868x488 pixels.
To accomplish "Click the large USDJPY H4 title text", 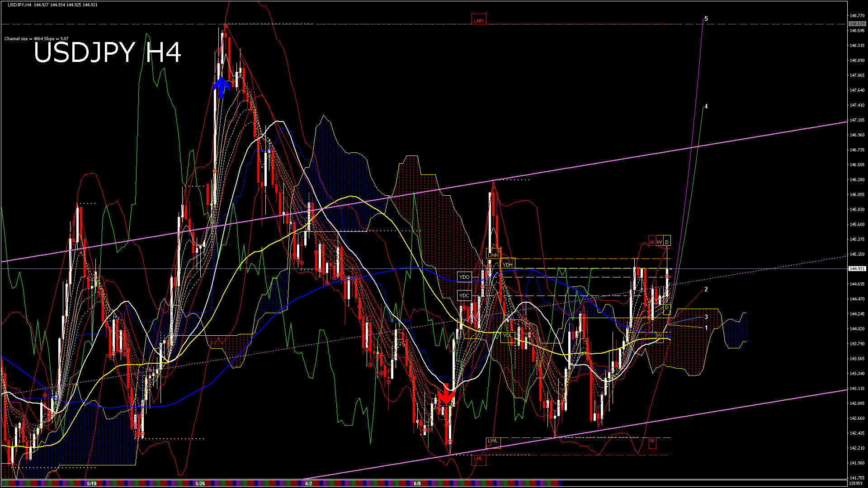I will [107, 52].
